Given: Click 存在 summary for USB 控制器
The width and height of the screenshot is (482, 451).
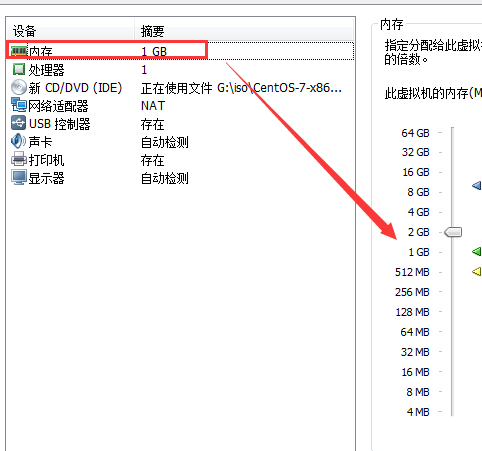Looking at the screenshot, I should (x=152, y=124).
